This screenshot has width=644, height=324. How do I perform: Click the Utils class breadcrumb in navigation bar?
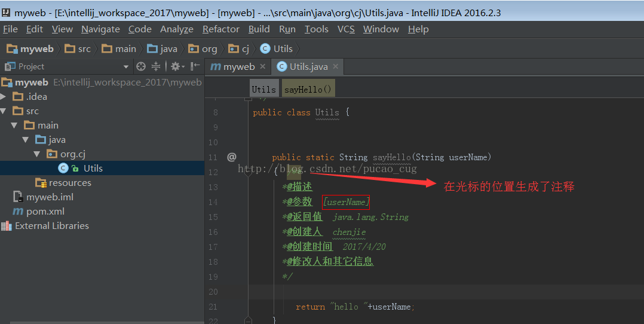[277, 49]
